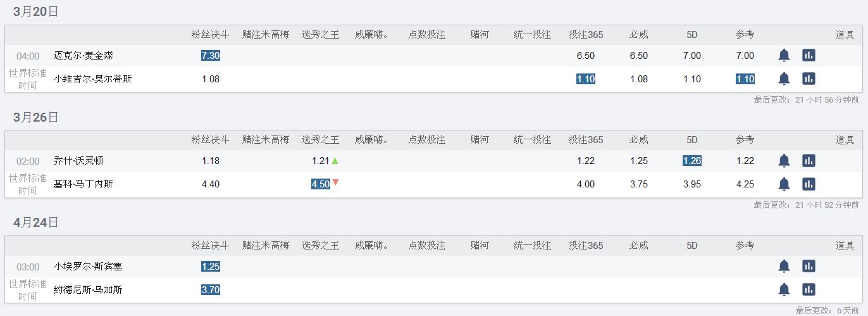868x316 pixels.
Task: Click the 1.21 odds with the green up arrow
Action: coord(321,161)
